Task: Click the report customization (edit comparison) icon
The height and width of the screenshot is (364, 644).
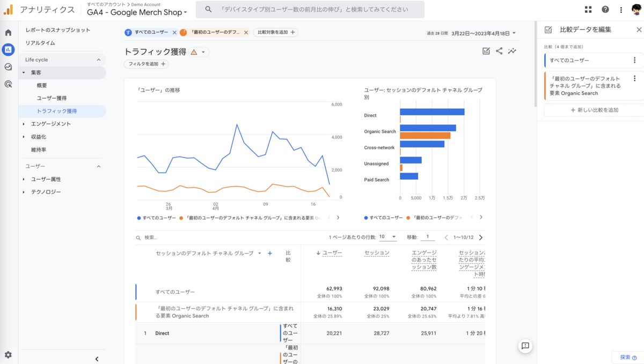Action: point(486,51)
